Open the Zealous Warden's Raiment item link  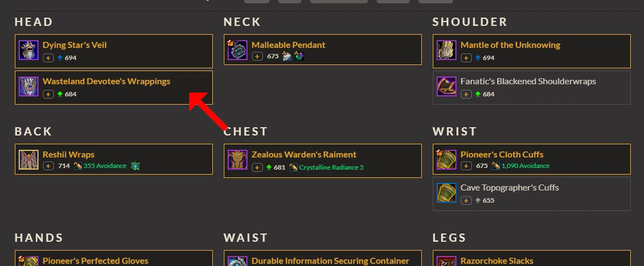[x=304, y=155]
